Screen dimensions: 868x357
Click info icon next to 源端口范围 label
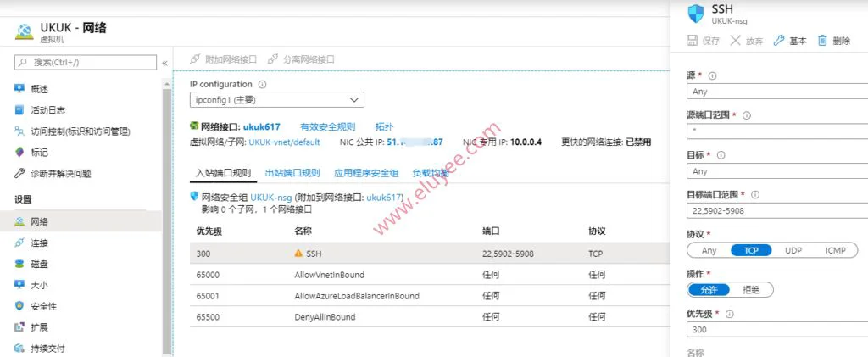click(746, 115)
